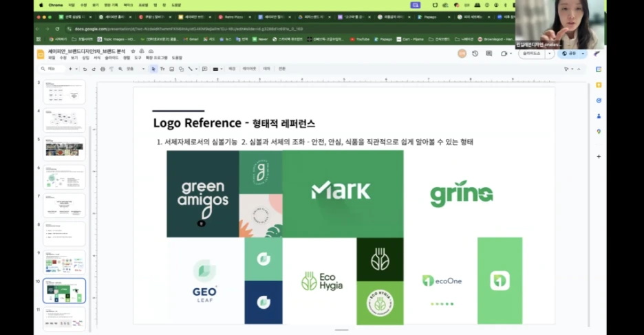Open Google Maps in the side panel
Viewport: 644px width, 335px height.
(599, 132)
